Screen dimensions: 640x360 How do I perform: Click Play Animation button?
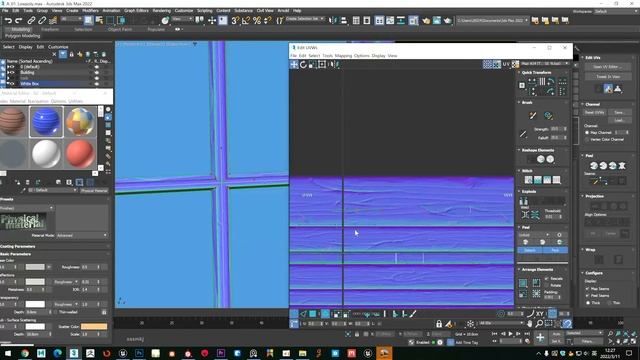[x=510, y=334]
